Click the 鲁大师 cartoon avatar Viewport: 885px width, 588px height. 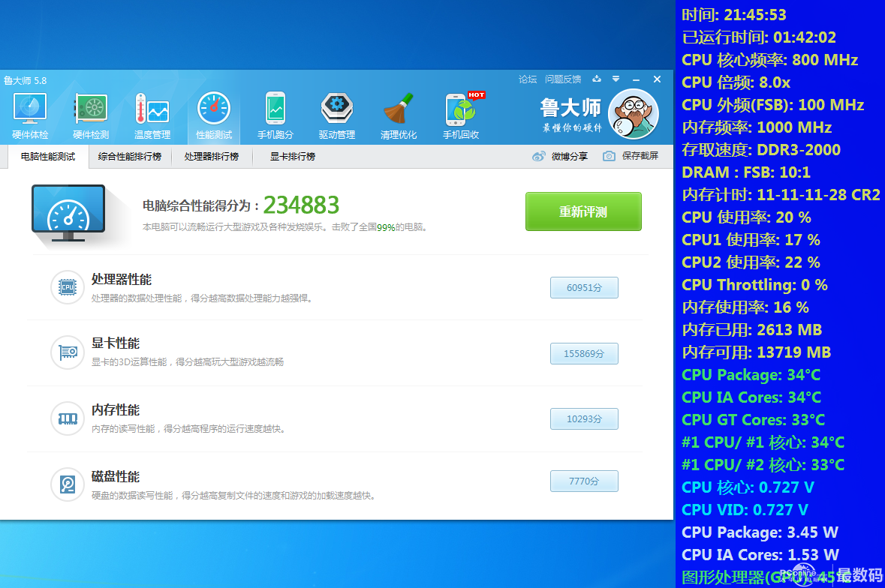[633, 114]
